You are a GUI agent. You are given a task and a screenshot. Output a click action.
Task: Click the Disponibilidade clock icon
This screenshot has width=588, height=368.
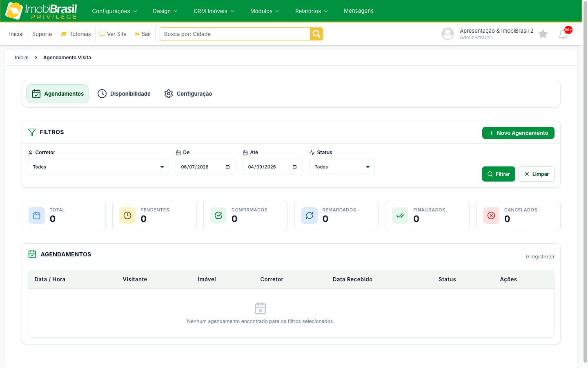point(102,94)
